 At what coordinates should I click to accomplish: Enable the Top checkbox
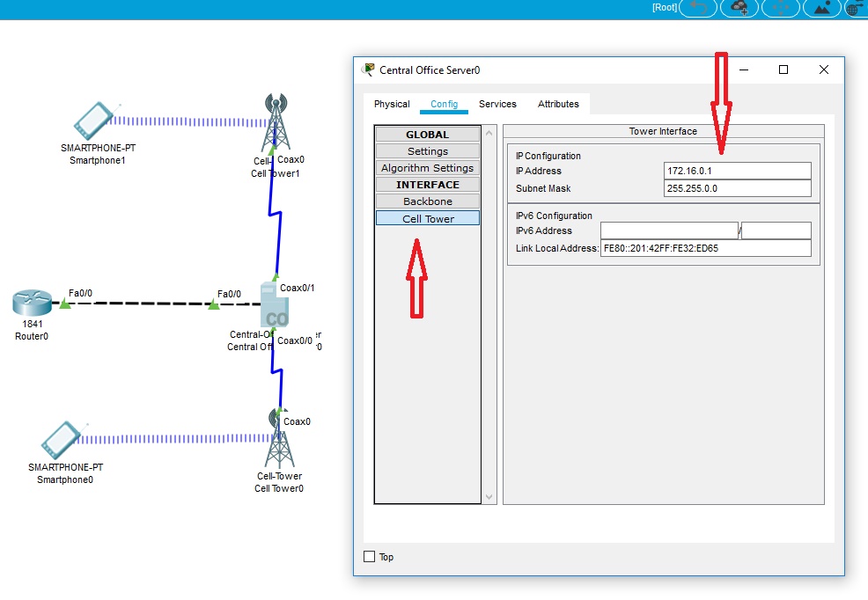[x=370, y=557]
